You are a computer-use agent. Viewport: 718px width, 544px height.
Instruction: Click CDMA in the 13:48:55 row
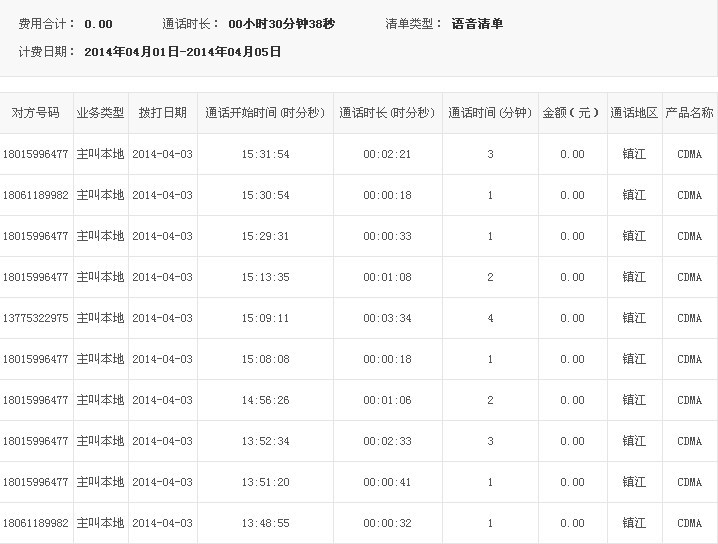pyautogui.click(x=690, y=523)
